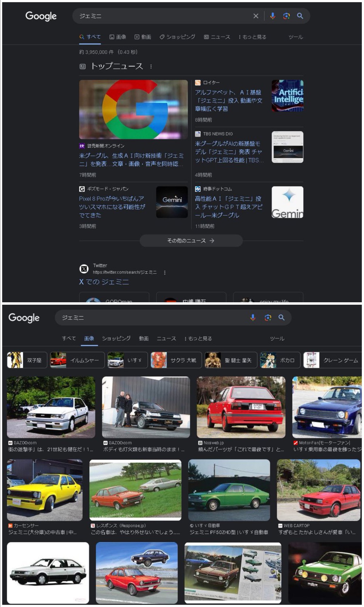
Task: Clear the top search box with X icon
Action: tap(256, 16)
